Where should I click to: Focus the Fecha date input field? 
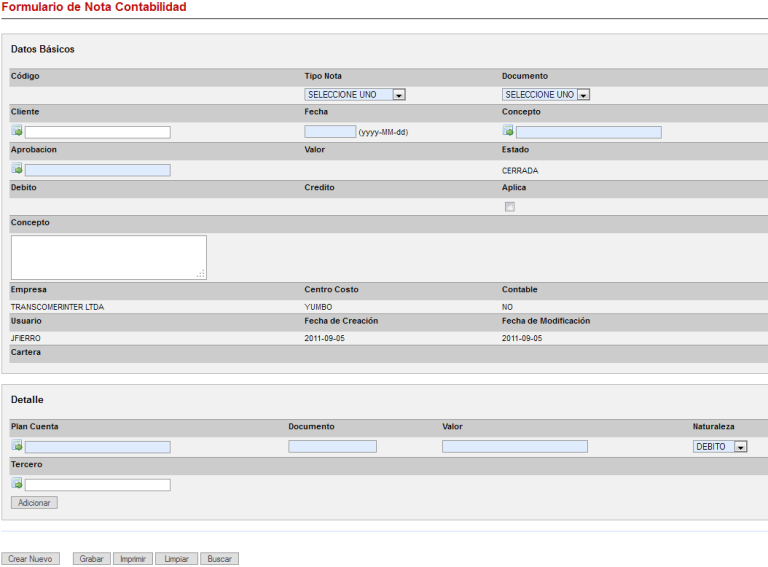pos(330,132)
